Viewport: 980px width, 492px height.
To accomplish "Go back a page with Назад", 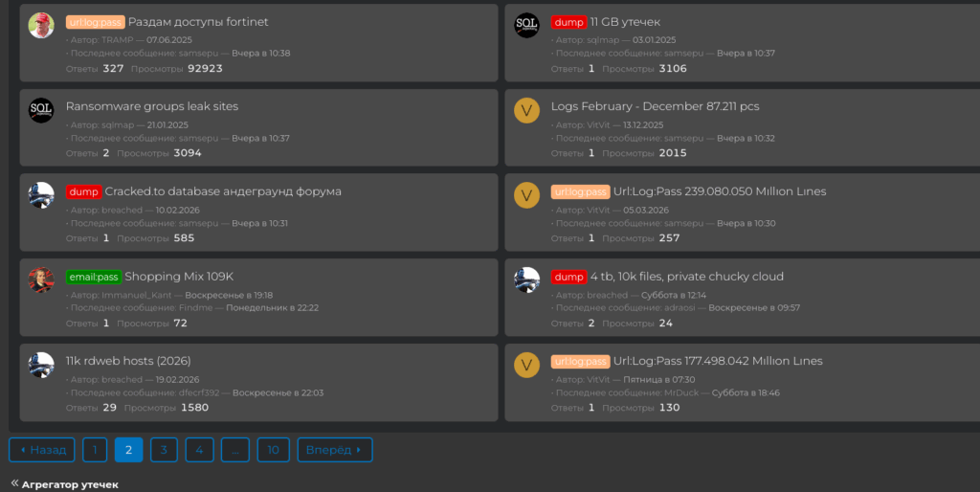I will tap(42, 450).
